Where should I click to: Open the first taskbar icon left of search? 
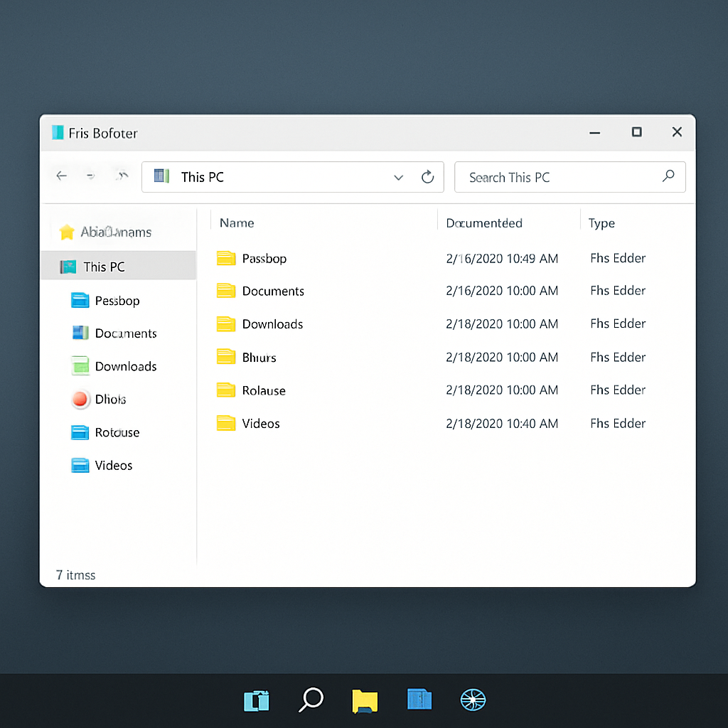point(257,700)
